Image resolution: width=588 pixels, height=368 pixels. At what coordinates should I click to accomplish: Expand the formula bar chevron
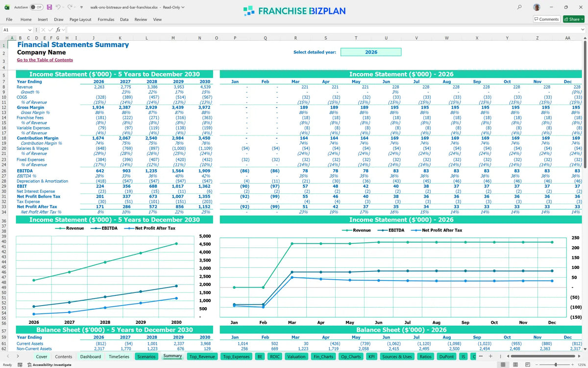(x=583, y=30)
